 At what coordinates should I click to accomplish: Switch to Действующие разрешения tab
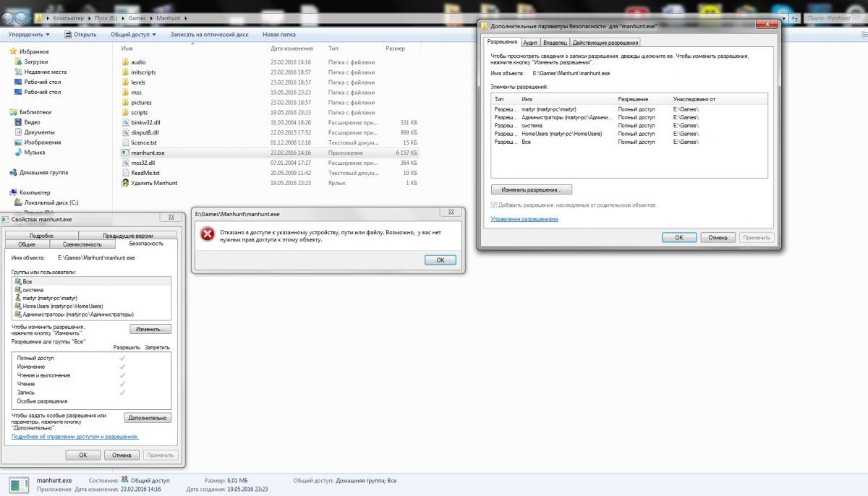coord(605,43)
